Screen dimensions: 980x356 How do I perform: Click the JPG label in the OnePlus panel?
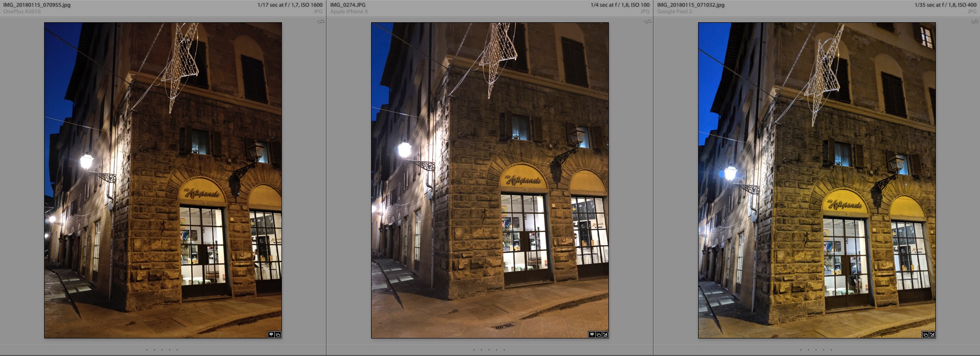tap(318, 11)
